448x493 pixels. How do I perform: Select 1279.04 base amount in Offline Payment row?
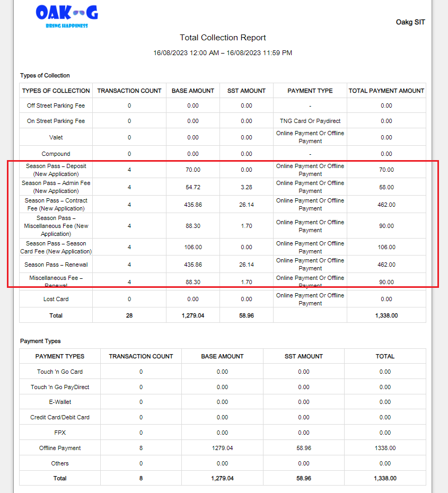(222, 448)
